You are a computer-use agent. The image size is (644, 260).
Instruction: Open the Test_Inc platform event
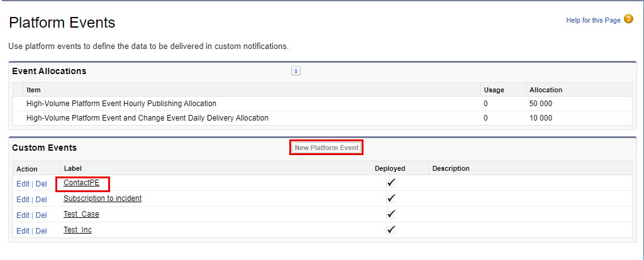77,230
